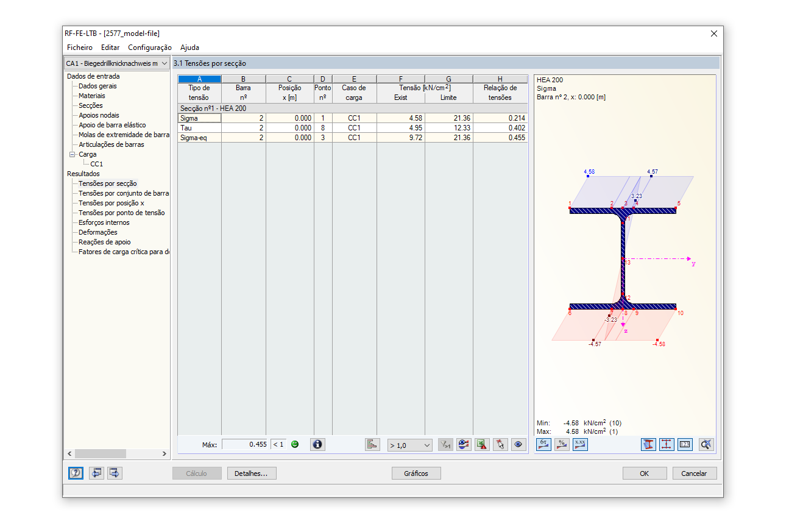Click the Cancelar button
The image size is (789, 532).
coord(694,473)
